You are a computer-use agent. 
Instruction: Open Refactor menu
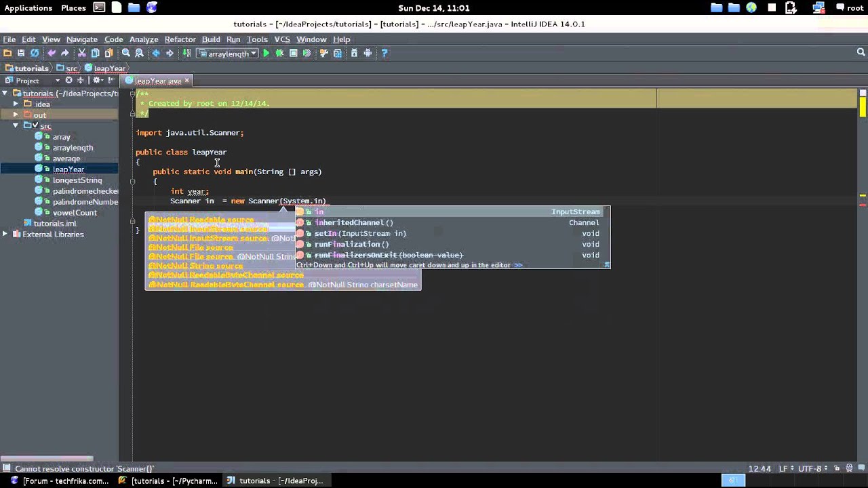180,39
